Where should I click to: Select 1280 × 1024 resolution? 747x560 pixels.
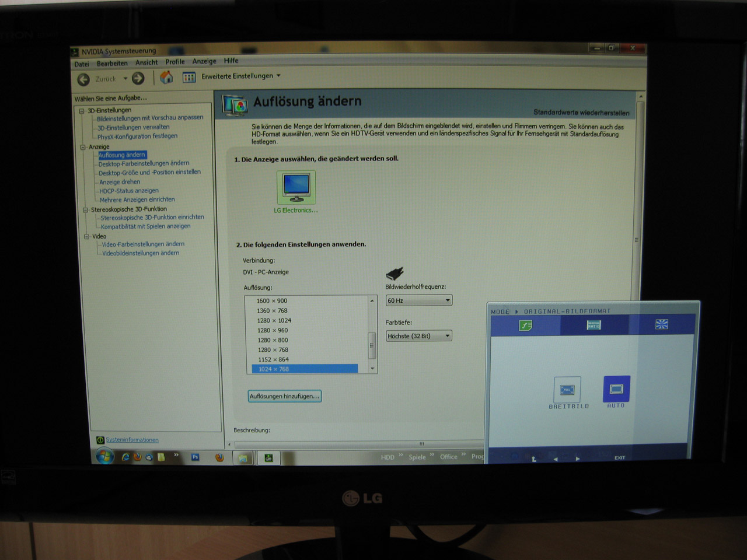click(274, 321)
